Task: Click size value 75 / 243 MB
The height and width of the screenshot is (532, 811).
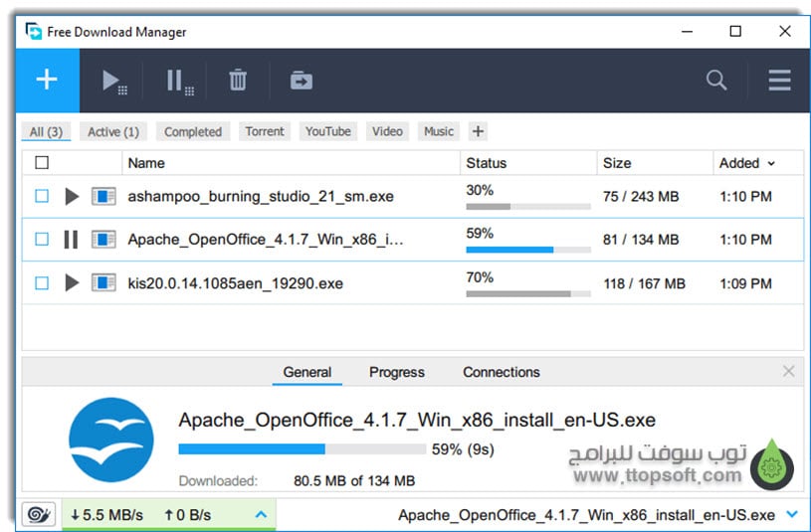Action: tap(641, 197)
